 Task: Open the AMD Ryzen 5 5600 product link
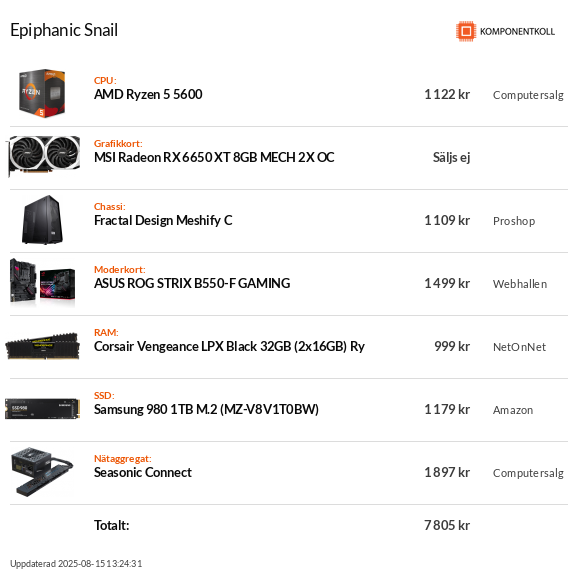point(148,95)
